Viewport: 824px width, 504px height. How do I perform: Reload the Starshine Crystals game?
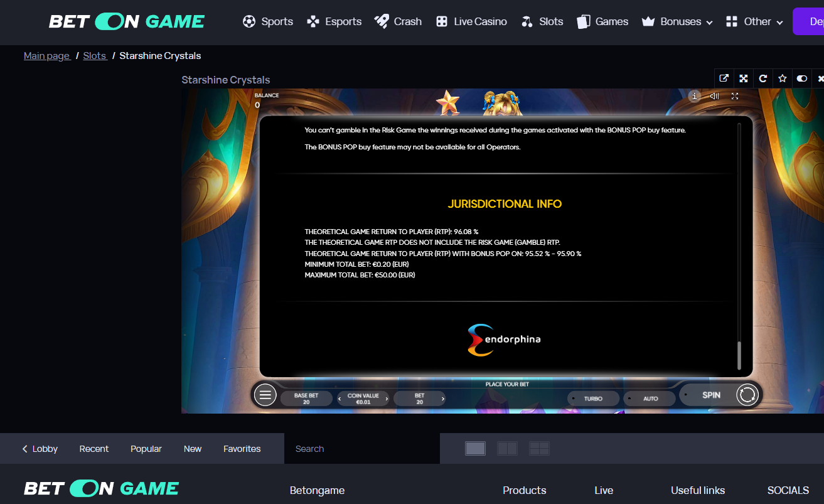[x=762, y=78]
